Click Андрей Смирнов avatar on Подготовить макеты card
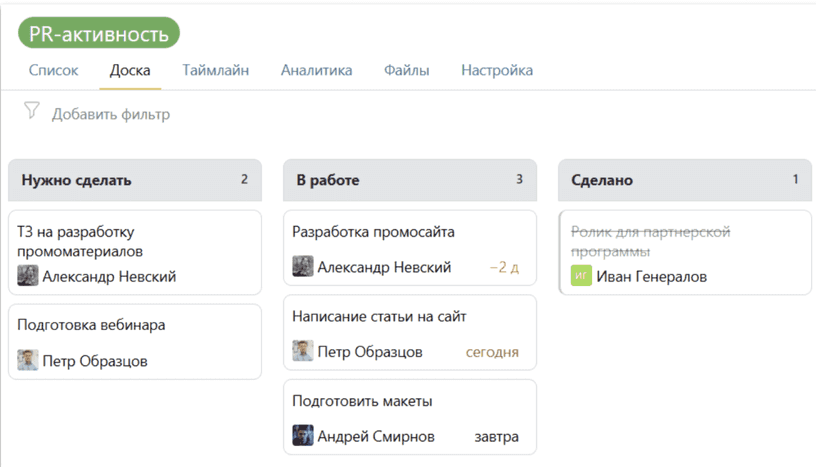 pyautogui.click(x=303, y=436)
